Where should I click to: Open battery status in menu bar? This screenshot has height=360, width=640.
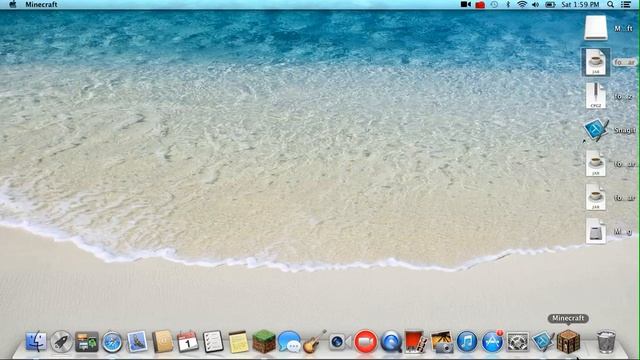(x=550, y=4)
